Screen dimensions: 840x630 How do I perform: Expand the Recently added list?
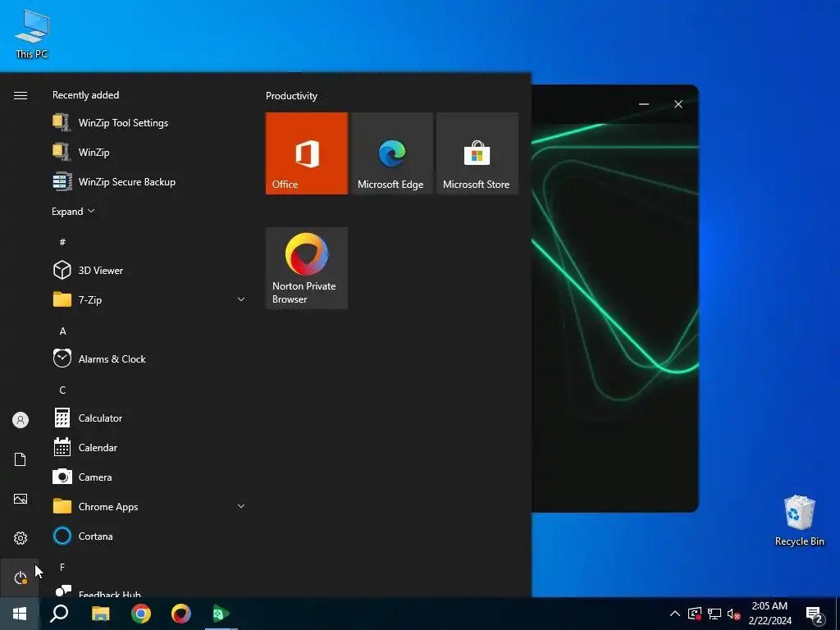tap(73, 211)
